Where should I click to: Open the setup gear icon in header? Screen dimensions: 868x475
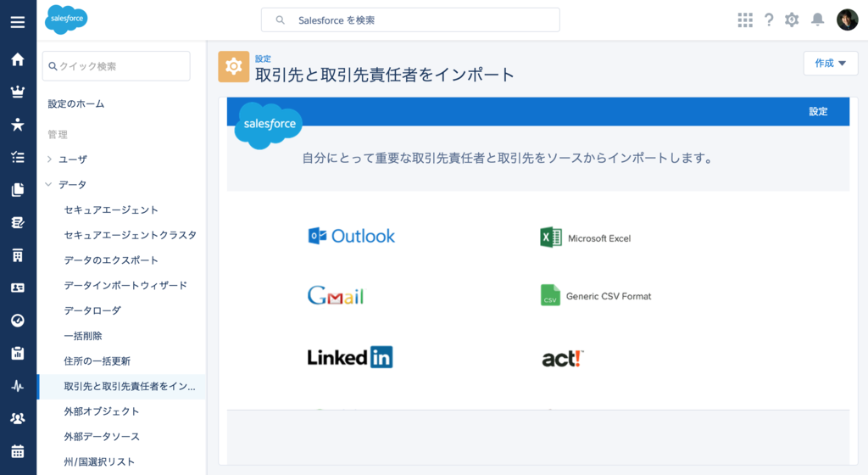tap(793, 20)
